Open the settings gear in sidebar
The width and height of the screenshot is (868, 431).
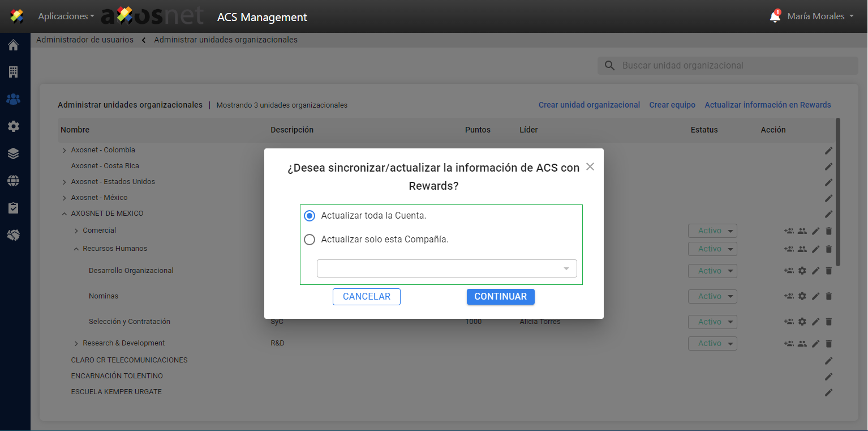click(x=13, y=126)
